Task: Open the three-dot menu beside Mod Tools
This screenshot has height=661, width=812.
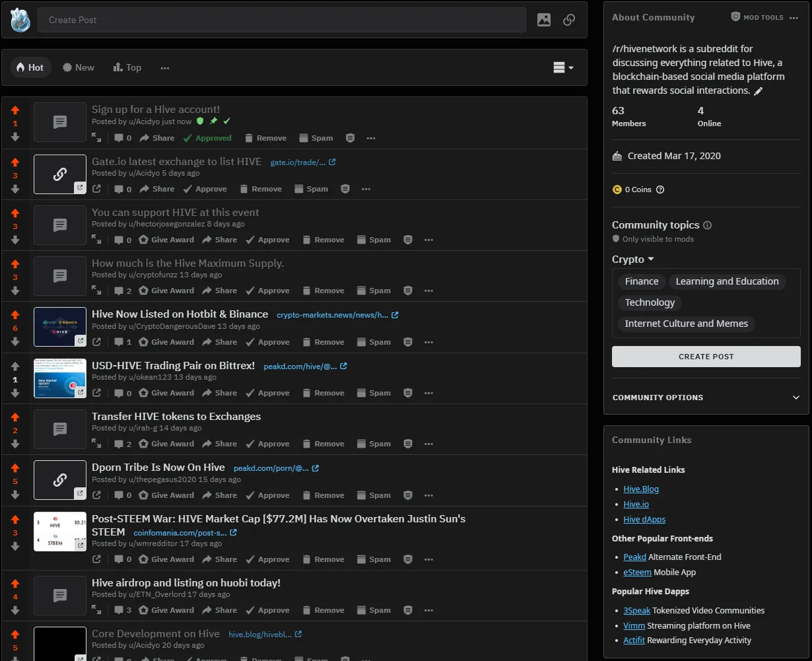Action: tap(794, 17)
